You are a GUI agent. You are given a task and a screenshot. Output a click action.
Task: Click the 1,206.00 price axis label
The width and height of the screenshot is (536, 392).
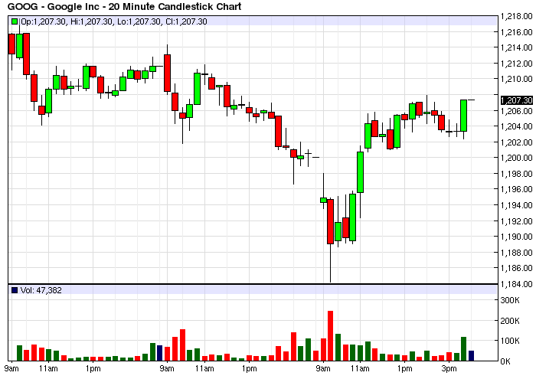point(517,111)
